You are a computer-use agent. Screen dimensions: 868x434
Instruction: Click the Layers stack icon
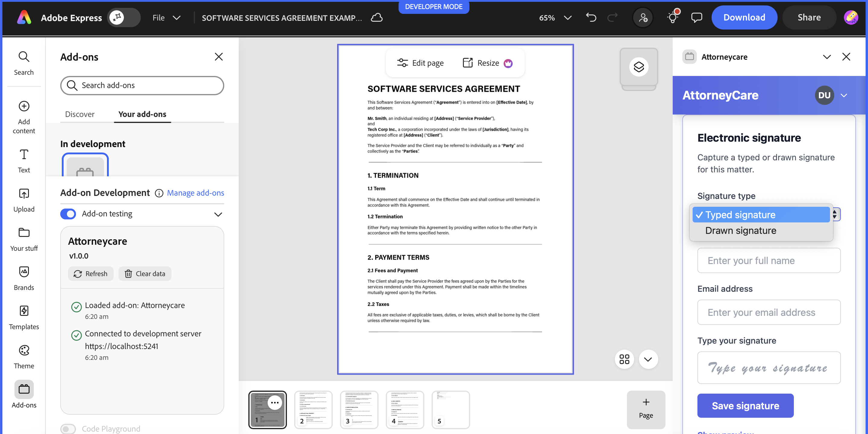pos(638,67)
